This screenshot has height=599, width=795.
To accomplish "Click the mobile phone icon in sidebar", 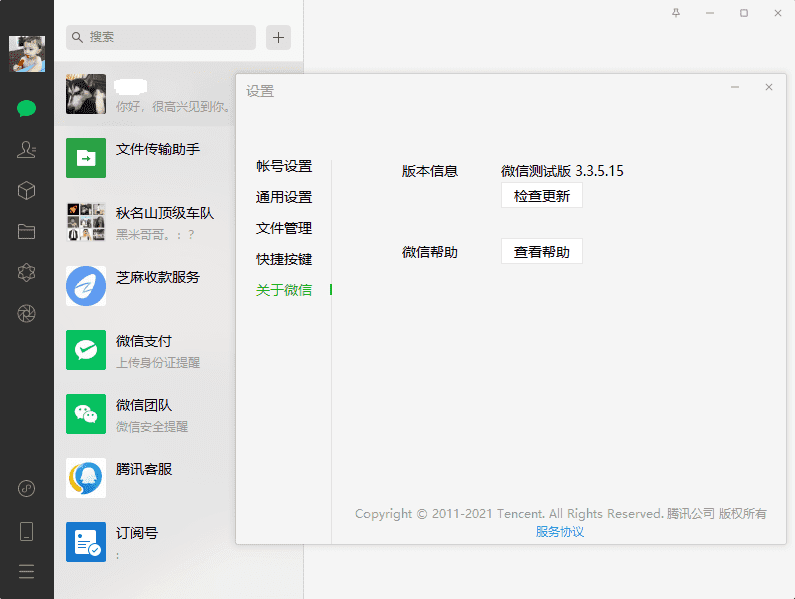I will click(x=27, y=531).
